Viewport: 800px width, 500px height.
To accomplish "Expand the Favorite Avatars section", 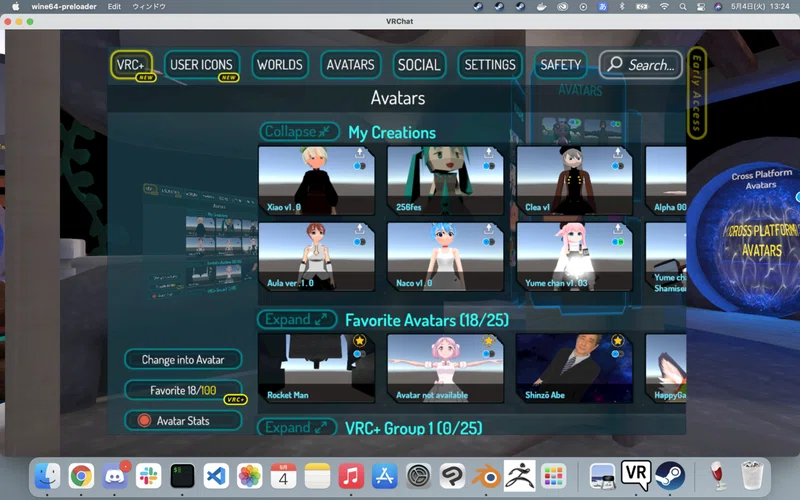I will point(297,319).
